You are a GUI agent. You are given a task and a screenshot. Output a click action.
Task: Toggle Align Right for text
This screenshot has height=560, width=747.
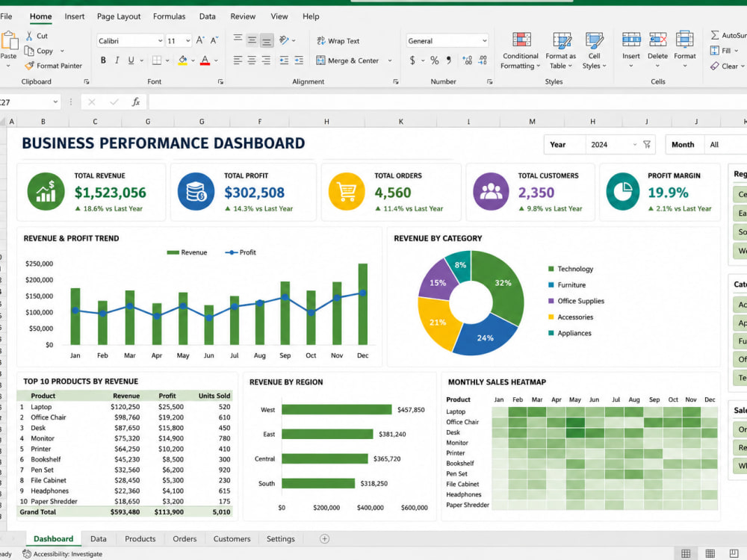tap(267, 60)
